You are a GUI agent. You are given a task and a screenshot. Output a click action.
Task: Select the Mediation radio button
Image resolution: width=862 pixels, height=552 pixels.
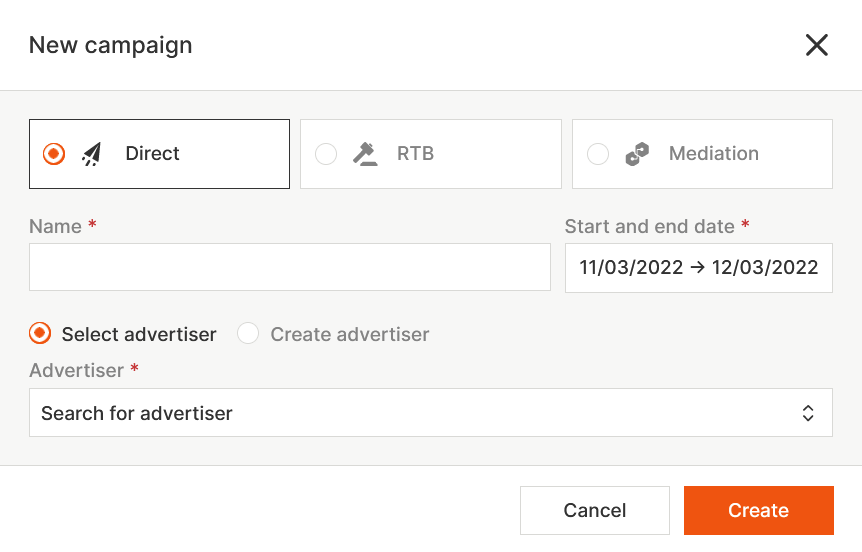pos(598,154)
